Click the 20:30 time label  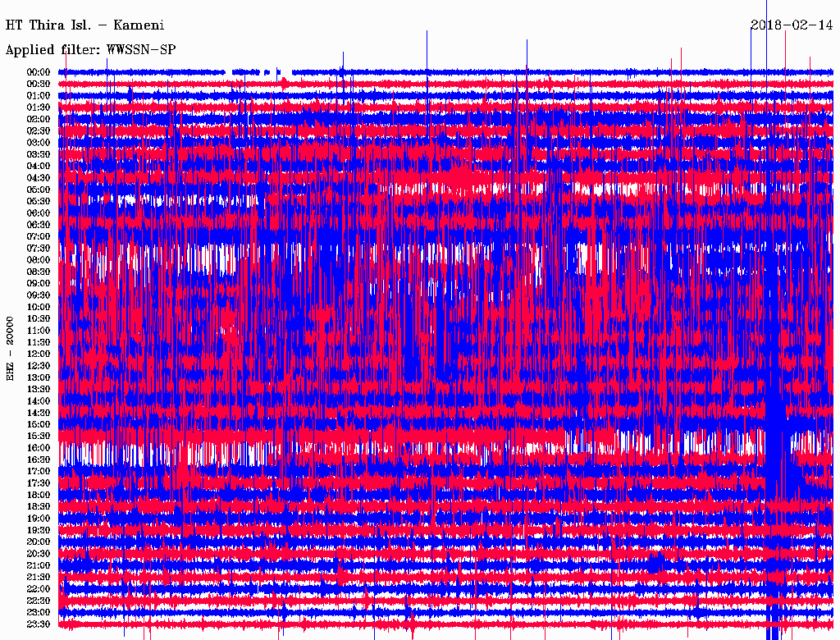coord(39,554)
